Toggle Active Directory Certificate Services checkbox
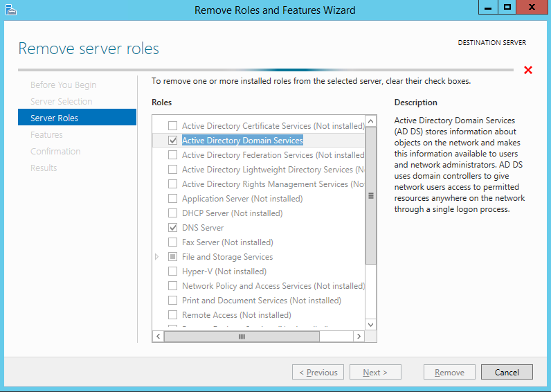This screenshot has width=551, height=392. pyautogui.click(x=172, y=125)
